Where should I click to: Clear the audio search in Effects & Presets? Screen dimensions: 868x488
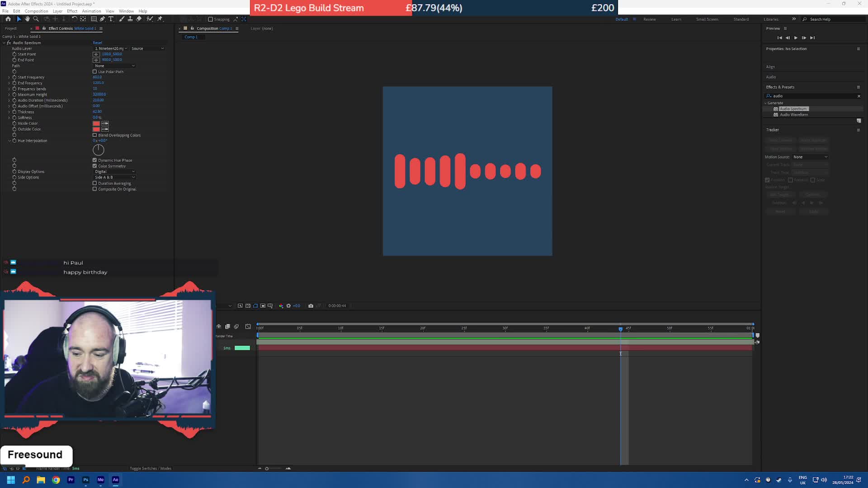tap(859, 96)
